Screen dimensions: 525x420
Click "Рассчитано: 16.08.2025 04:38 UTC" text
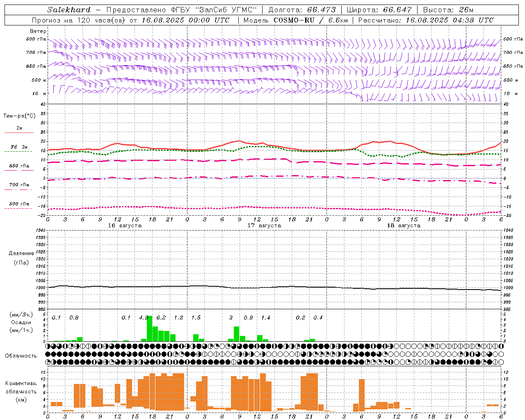pos(426,20)
